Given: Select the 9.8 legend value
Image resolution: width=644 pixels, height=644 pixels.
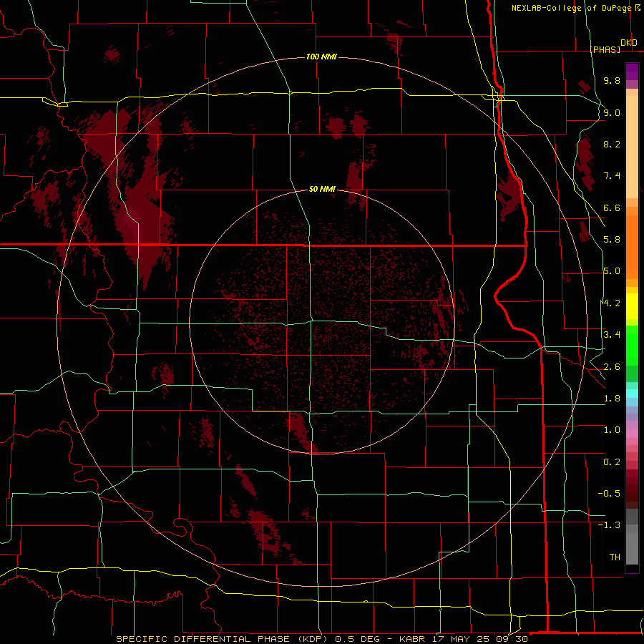Looking at the screenshot, I should point(612,80).
